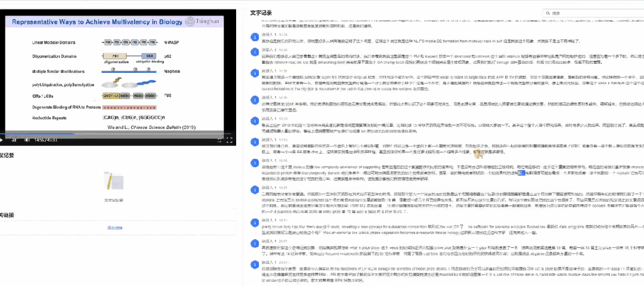Screen dimensions: 644x286
Task: Click paragraph starting 'pretty'
Action: [x=452, y=229]
